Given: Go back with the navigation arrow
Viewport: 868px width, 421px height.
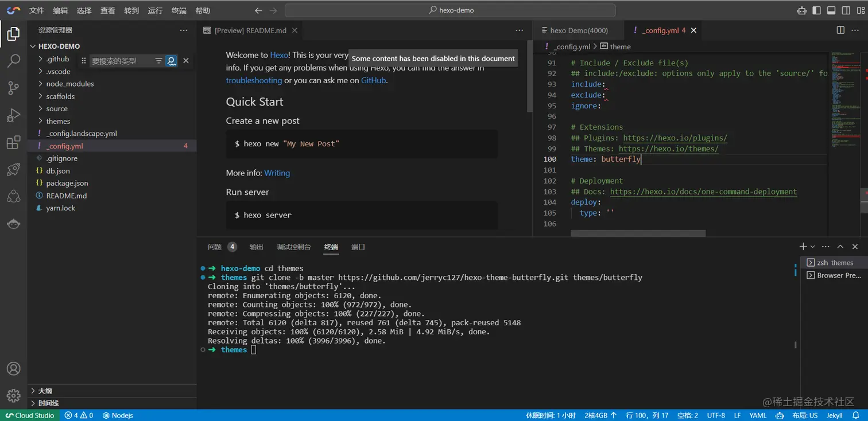Looking at the screenshot, I should (258, 10).
